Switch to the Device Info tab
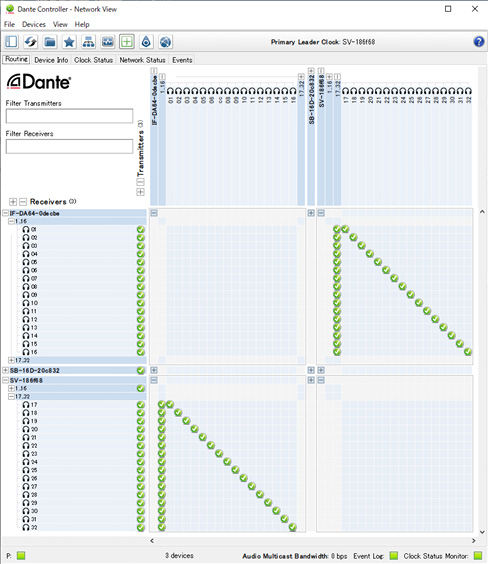The image size is (488, 564). coord(51,60)
